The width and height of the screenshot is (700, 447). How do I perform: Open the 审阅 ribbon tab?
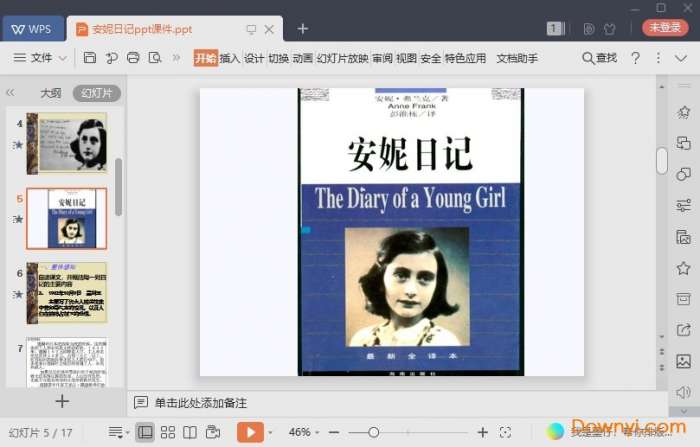click(x=383, y=58)
